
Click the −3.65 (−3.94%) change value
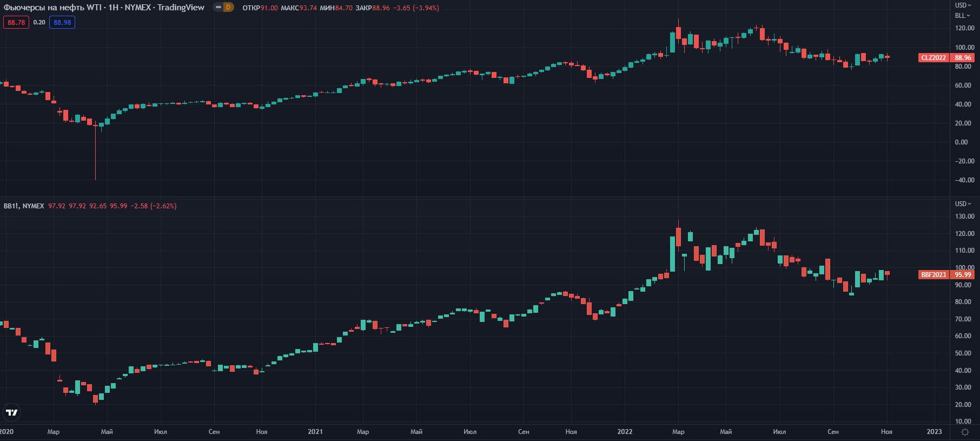(415, 8)
